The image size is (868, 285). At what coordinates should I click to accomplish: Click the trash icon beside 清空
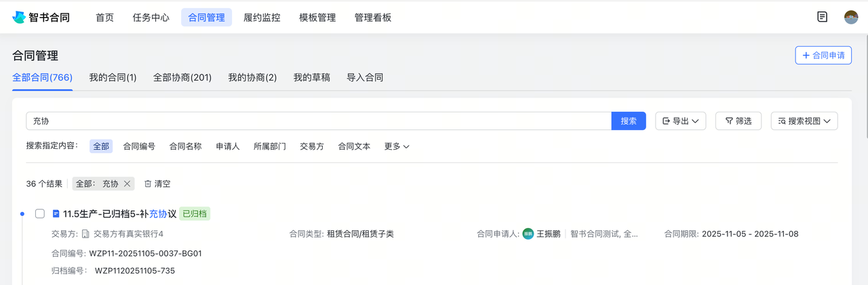click(148, 183)
